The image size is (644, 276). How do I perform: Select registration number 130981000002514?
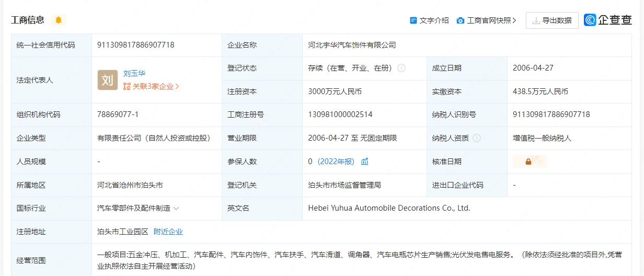[x=340, y=114]
